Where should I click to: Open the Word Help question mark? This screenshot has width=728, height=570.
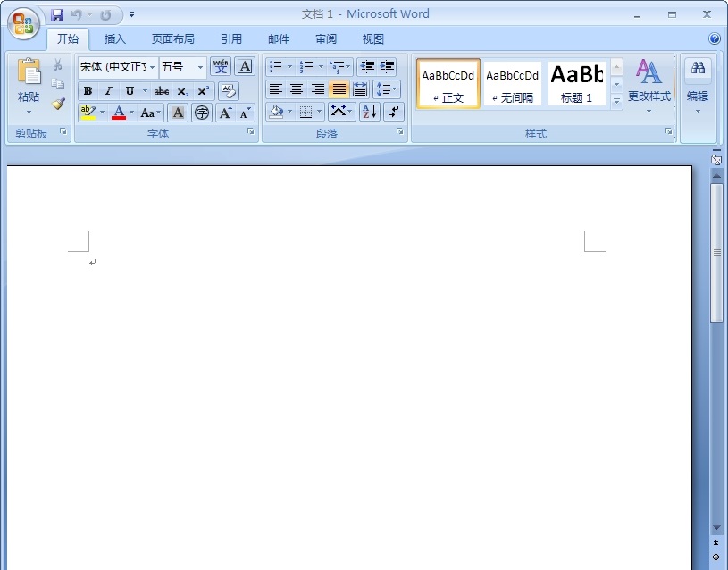coord(715,38)
